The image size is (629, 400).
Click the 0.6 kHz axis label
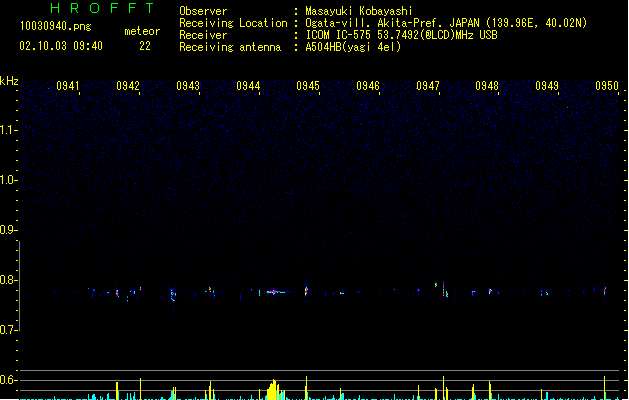(x=8, y=380)
